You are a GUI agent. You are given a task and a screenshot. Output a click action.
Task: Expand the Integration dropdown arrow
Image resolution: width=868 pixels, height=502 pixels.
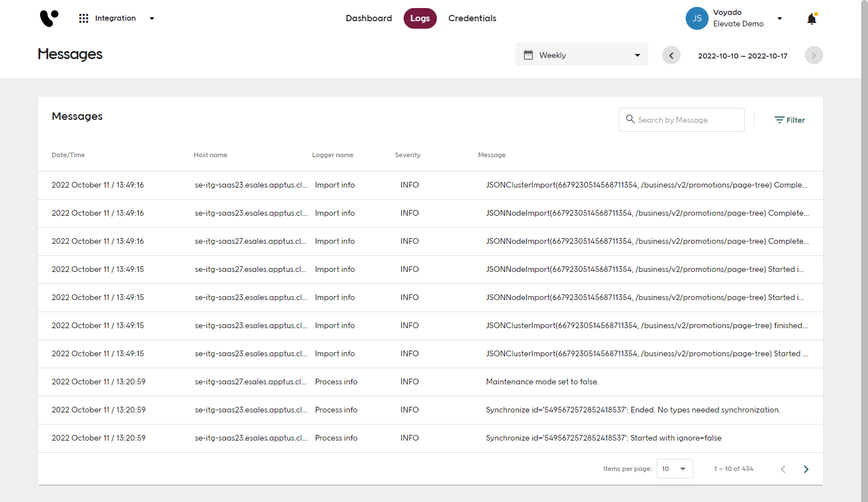tap(152, 18)
